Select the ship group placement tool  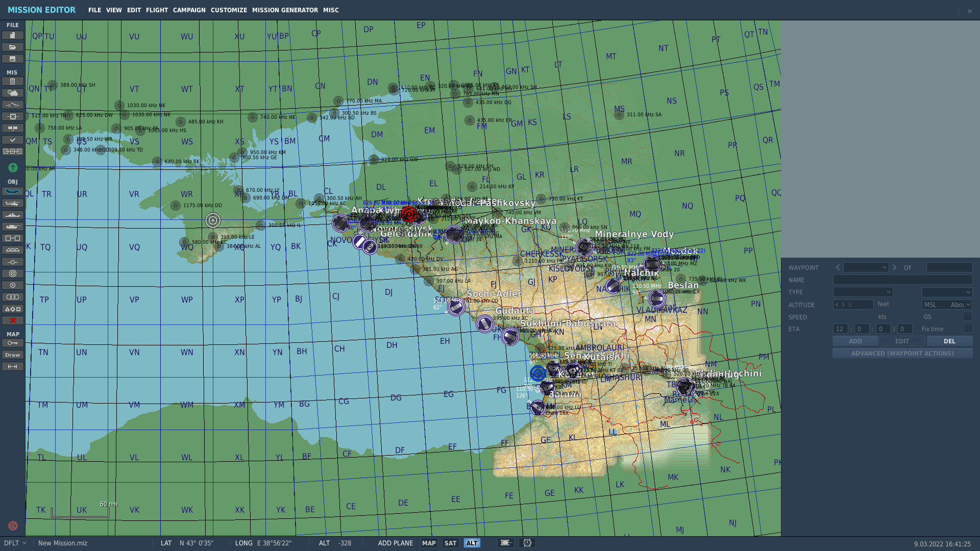[13, 215]
